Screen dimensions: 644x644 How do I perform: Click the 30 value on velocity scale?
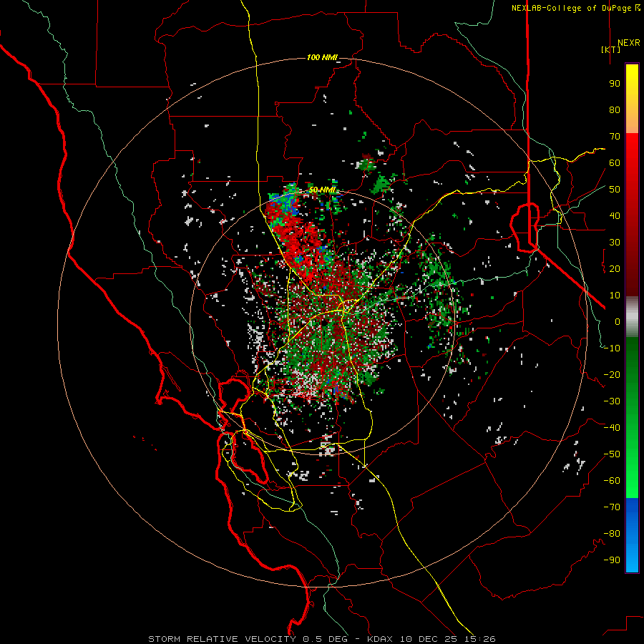(615, 243)
